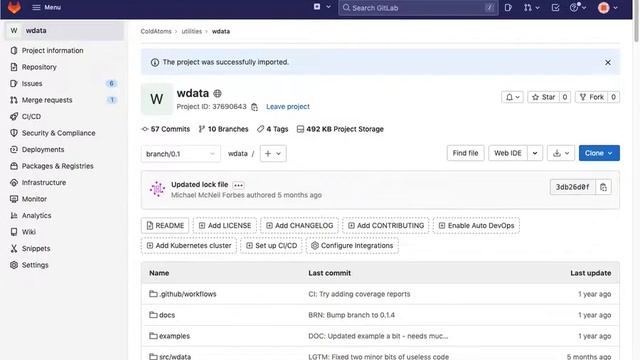The height and width of the screenshot is (360, 640).
Task: Go to utilities breadcrumb
Action: (191, 31)
